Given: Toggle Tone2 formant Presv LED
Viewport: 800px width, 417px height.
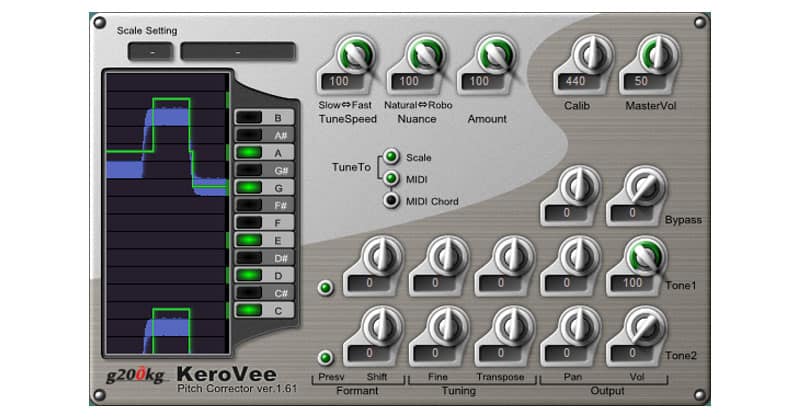Looking at the screenshot, I should 326,357.
